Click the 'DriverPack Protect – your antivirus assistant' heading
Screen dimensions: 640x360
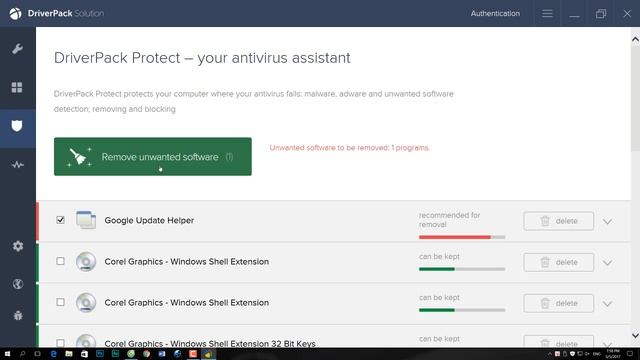(x=202, y=58)
